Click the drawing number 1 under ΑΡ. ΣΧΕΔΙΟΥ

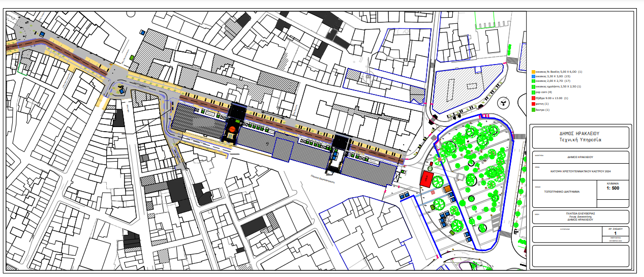[x=615, y=233]
